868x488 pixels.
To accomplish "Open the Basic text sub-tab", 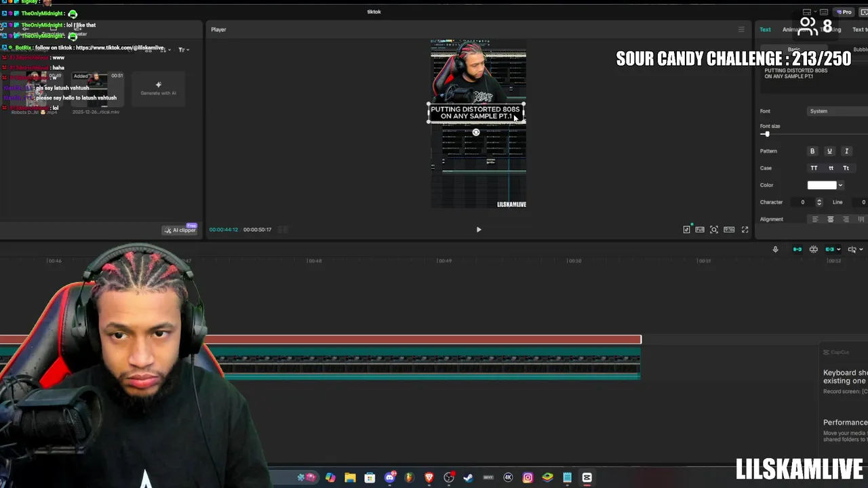I will (x=794, y=49).
